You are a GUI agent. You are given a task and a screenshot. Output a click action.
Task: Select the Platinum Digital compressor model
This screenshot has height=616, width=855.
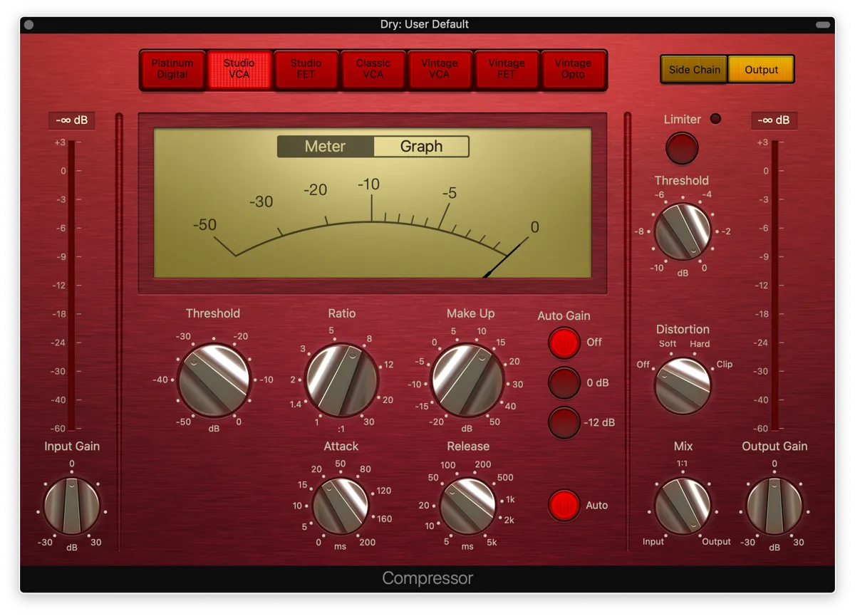tap(172, 69)
